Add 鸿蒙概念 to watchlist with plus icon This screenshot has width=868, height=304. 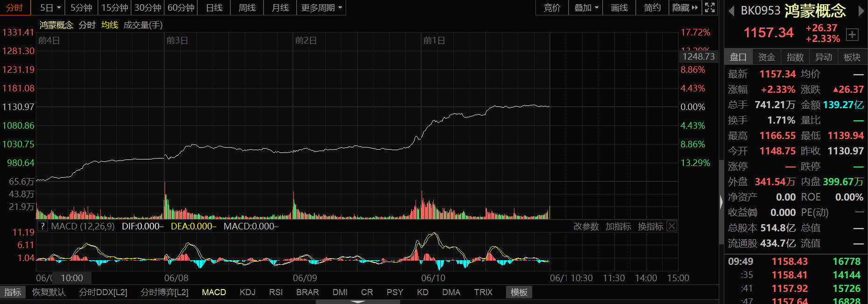pyautogui.click(x=852, y=35)
